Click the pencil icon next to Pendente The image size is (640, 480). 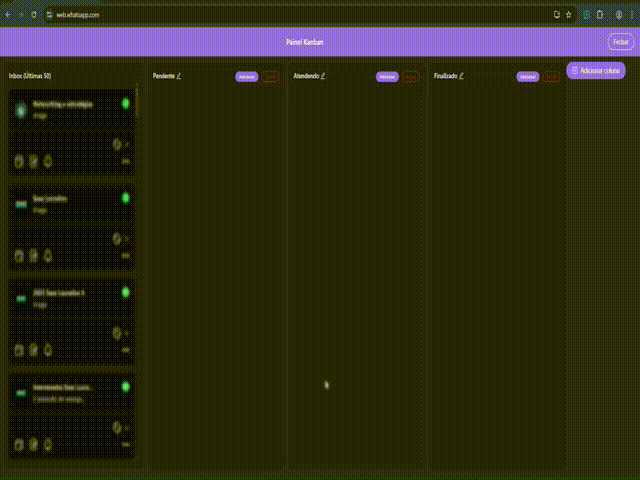tap(179, 75)
